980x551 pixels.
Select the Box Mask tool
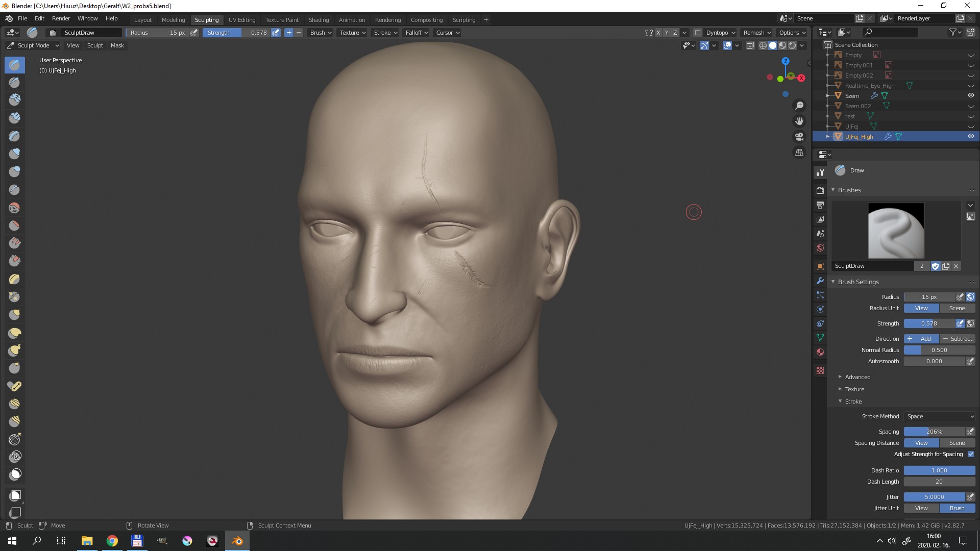(15, 495)
